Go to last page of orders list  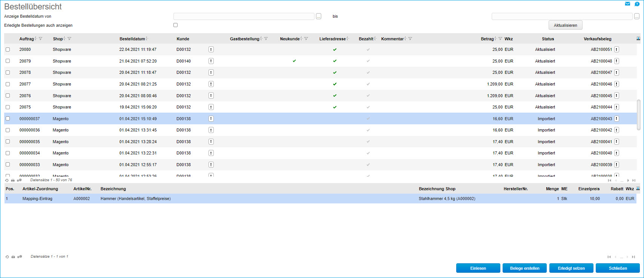[x=634, y=180]
